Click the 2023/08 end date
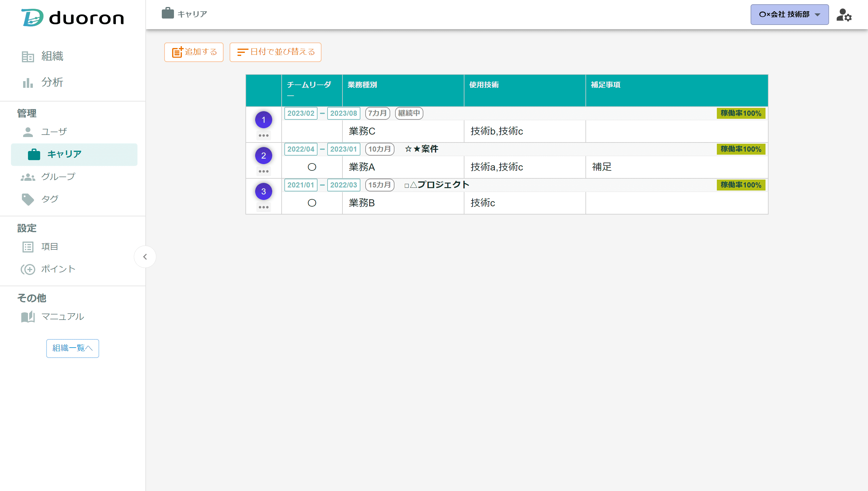868x491 pixels. (344, 113)
